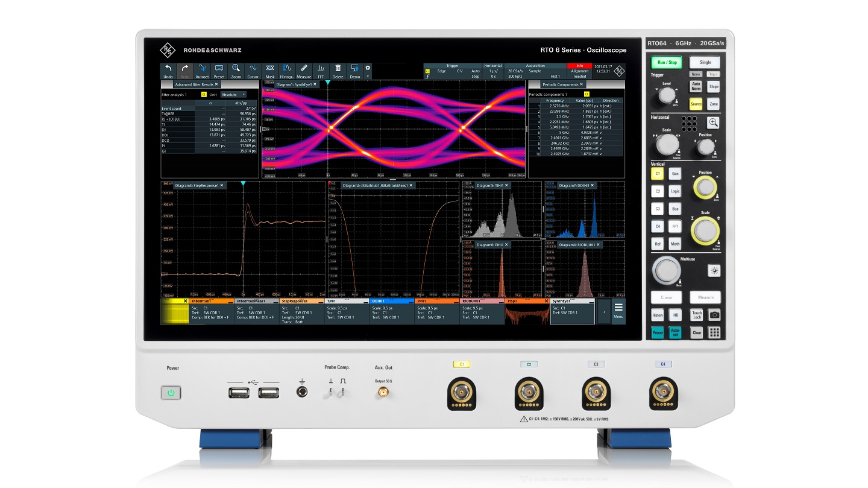868x488 pixels.
Task: Toggle channel C4 key on front panel
Action: (658, 227)
